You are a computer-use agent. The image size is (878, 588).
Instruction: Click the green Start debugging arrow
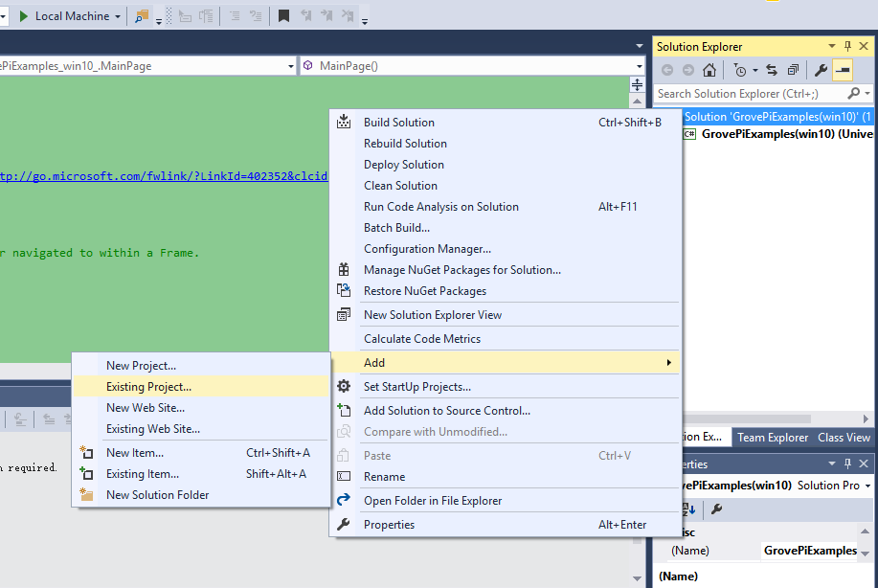(24, 16)
